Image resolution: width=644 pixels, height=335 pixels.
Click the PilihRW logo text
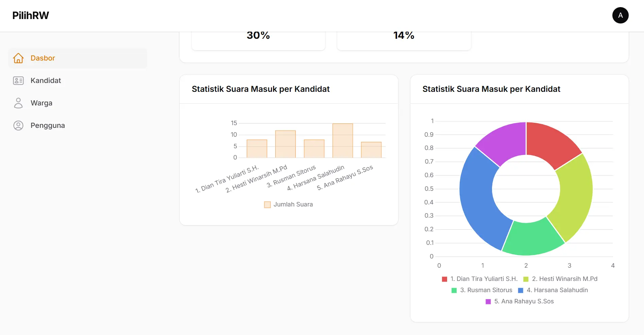point(30,15)
